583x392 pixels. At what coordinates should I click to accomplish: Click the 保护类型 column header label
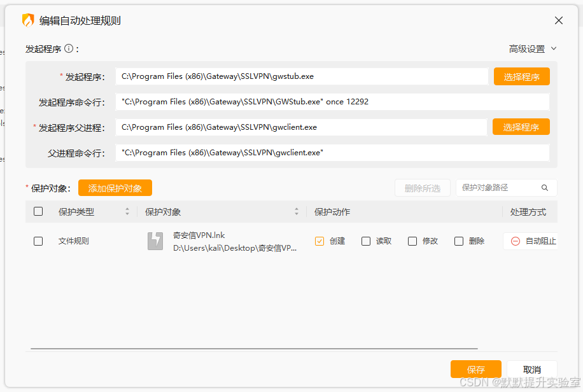(x=76, y=212)
